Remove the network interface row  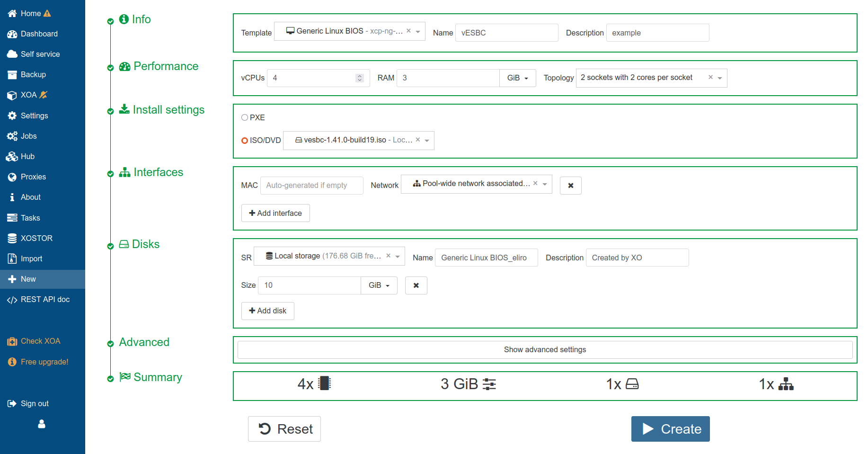pos(570,186)
